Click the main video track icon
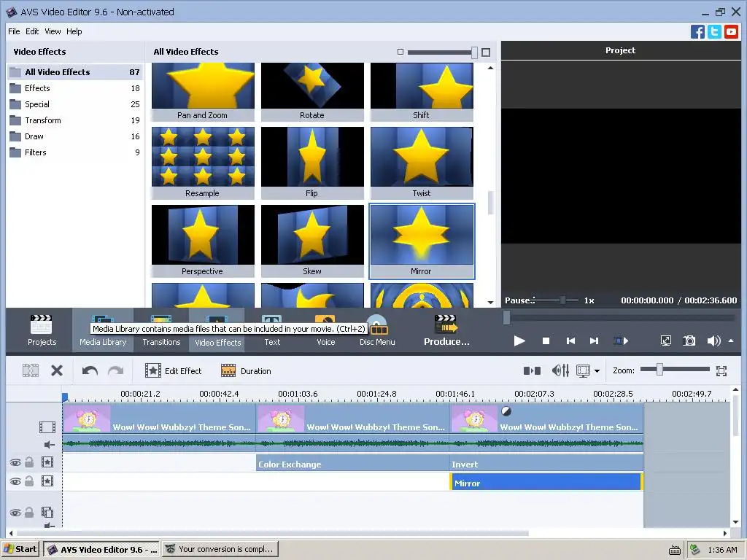Viewport: 747px width, 560px height. point(47,427)
